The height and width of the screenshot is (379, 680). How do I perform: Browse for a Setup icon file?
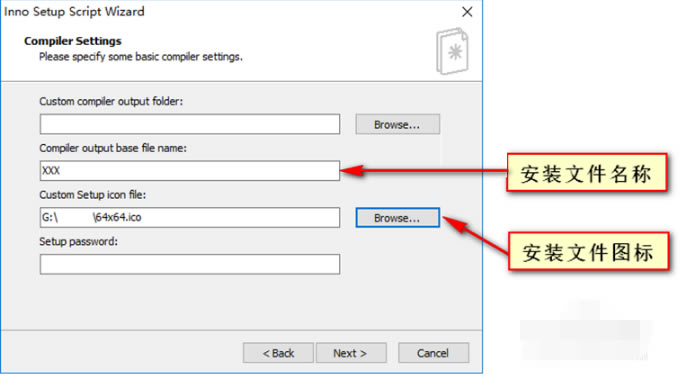(x=398, y=218)
